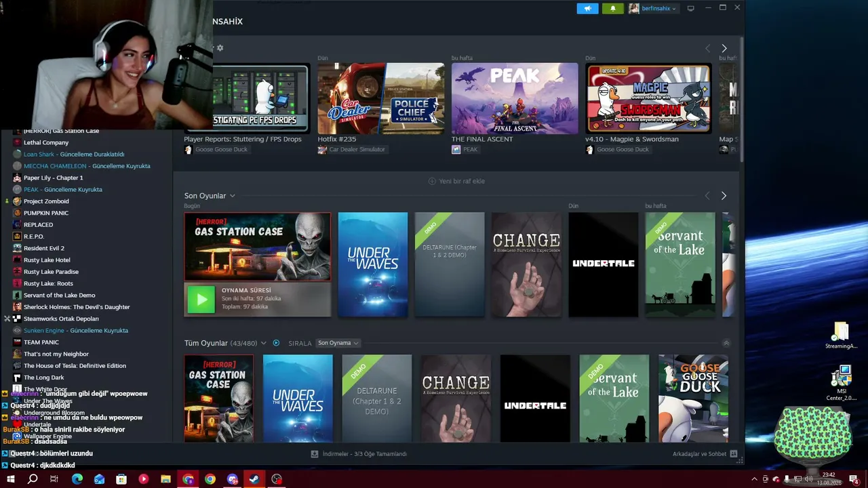
Task: Open the news shelf settings gear
Action: [x=220, y=48]
